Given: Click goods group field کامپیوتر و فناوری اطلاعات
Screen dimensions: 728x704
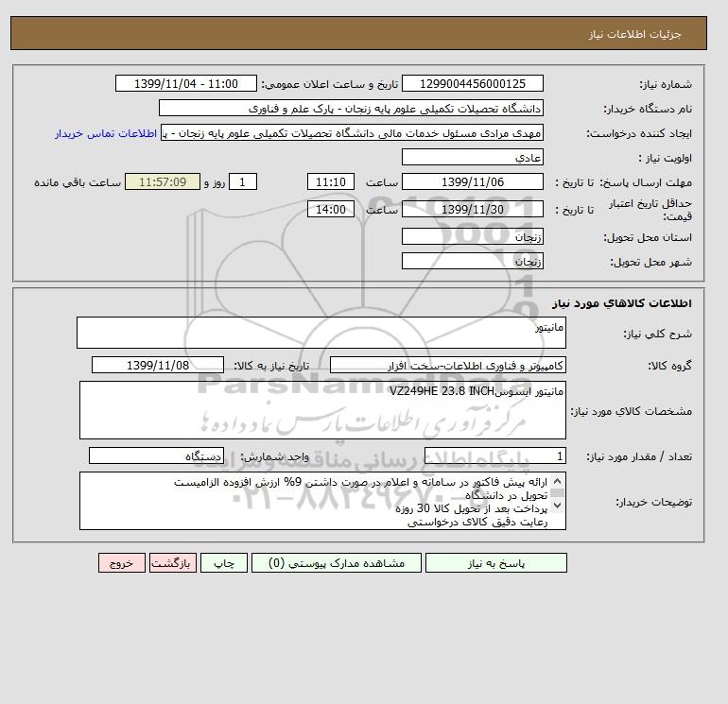Looking at the screenshot, I should [447, 365].
